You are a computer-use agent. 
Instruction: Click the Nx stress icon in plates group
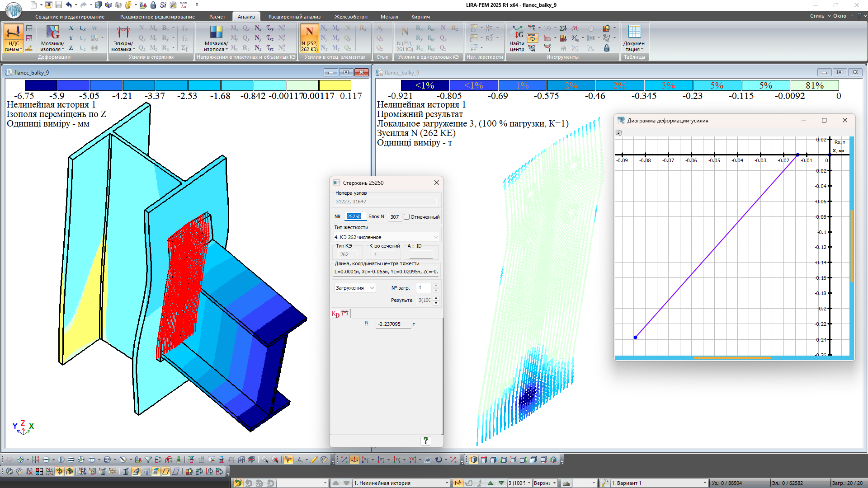click(258, 28)
